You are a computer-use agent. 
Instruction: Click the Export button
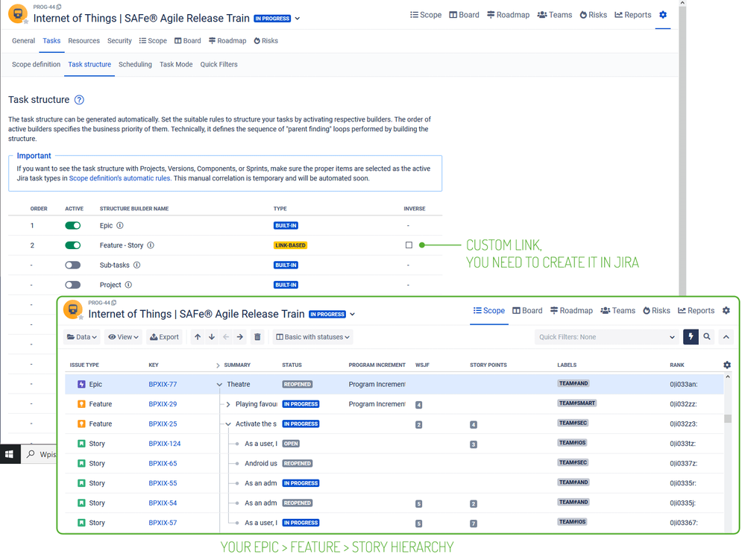coord(164,337)
